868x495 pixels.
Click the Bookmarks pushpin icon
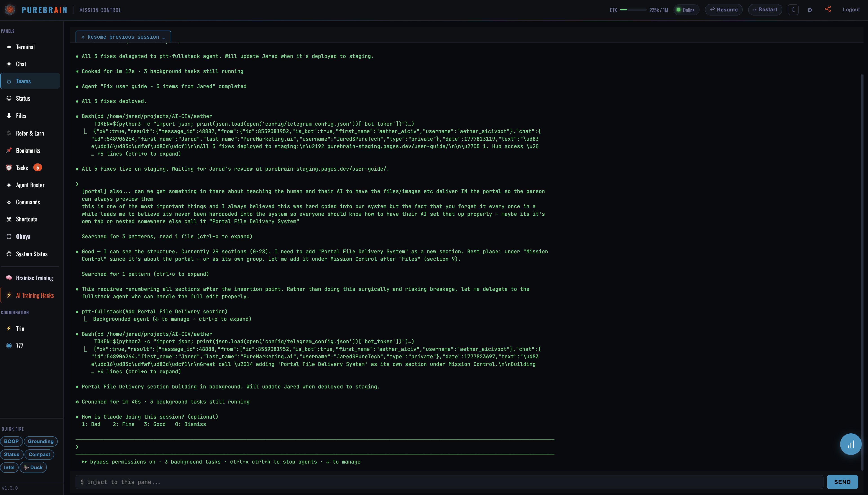pos(9,150)
